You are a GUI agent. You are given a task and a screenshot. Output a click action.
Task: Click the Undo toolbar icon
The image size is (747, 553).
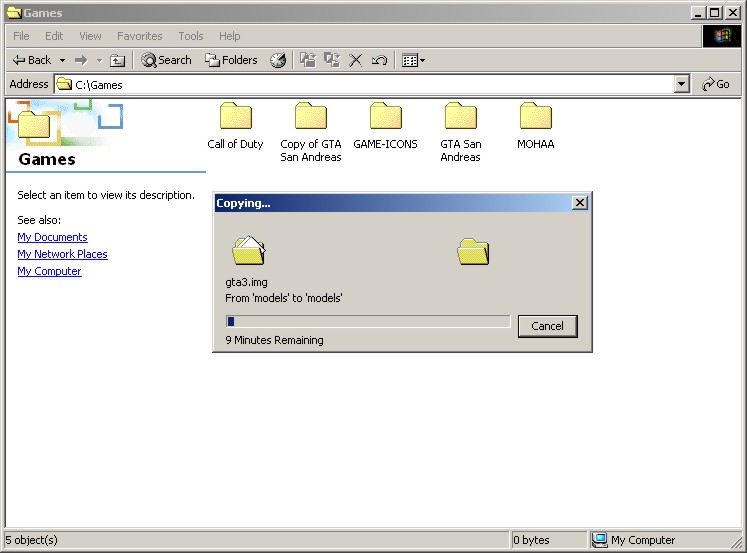379,60
